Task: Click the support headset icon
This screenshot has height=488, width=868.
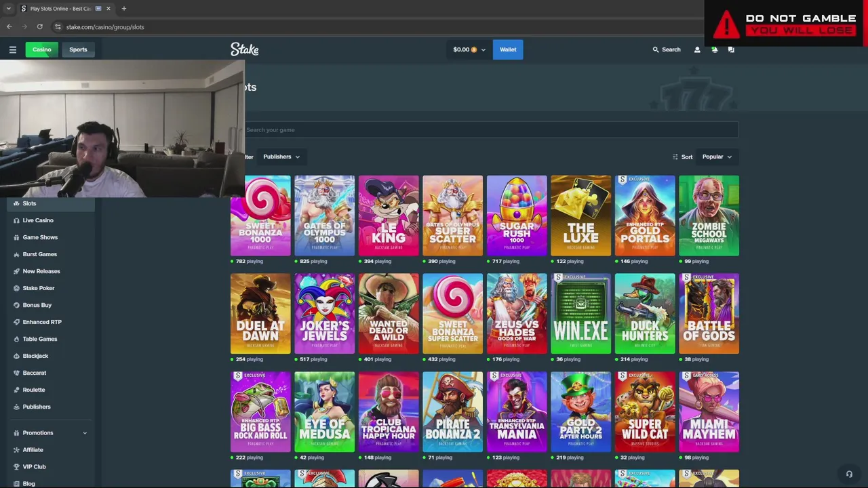Action: coord(849,474)
